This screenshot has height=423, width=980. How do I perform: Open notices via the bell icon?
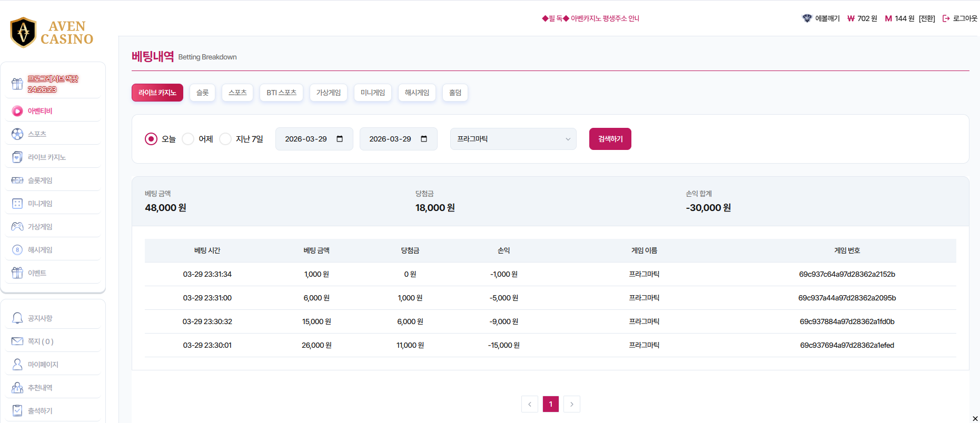pyautogui.click(x=17, y=318)
